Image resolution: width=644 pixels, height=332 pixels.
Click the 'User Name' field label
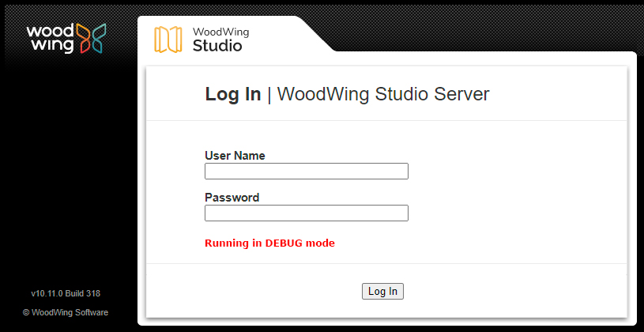click(x=235, y=156)
